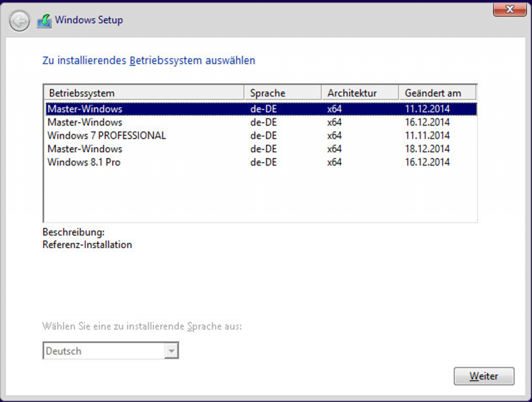The height and width of the screenshot is (402, 532).
Task: Sort by Sprache column header
Action: (x=283, y=93)
